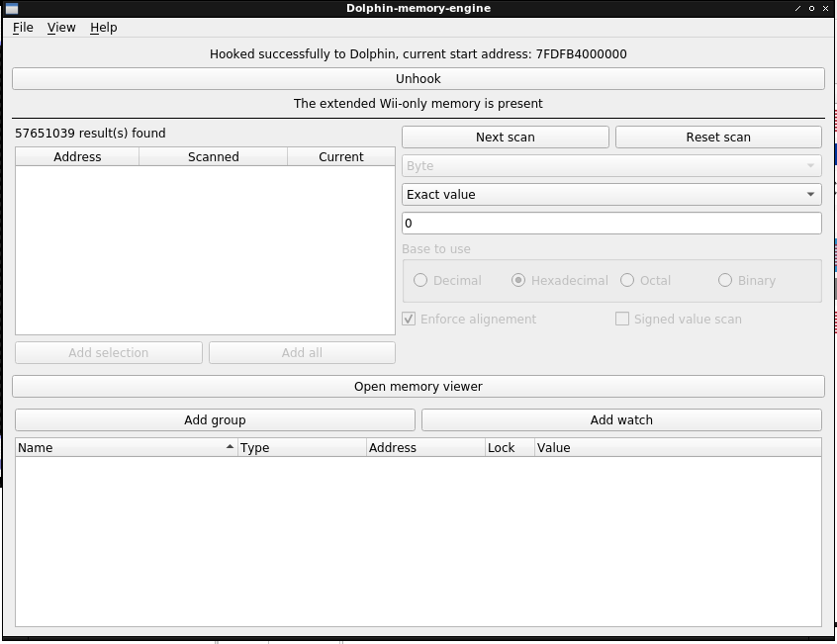The height and width of the screenshot is (644, 837).
Task: Click the Current column header
Action: 341,157
